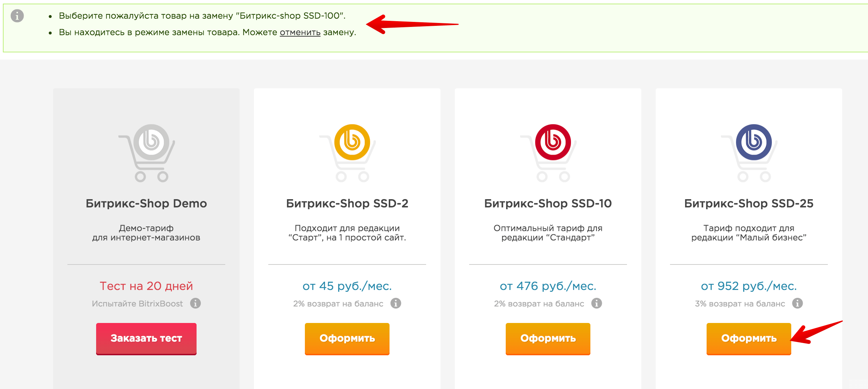Open the SSD-10 cashback info tooltip icon
Viewport: 868px width, 389px height.
596,303
